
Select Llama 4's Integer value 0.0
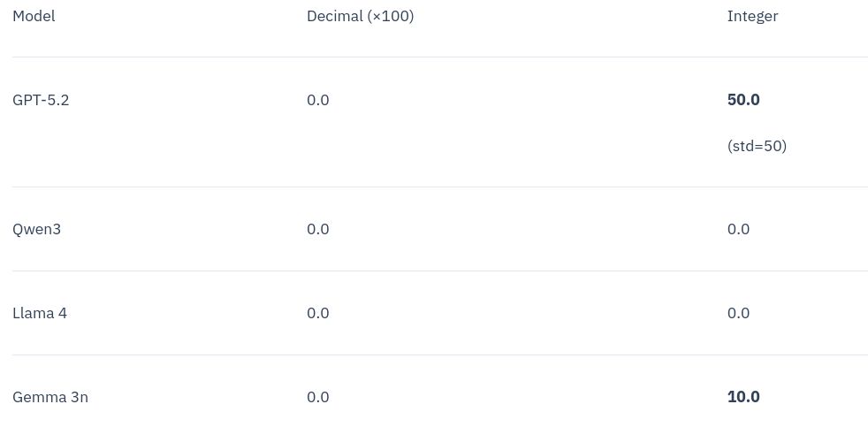(738, 313)
